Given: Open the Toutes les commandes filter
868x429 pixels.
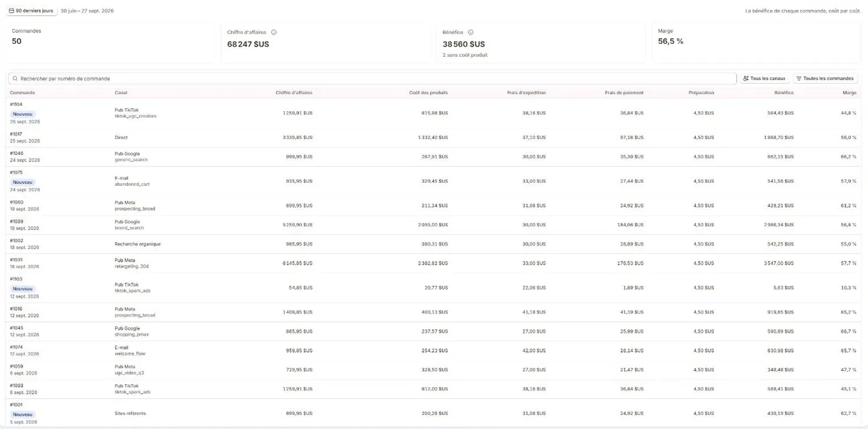Looking at the screenshot, I should click(825, 78).
